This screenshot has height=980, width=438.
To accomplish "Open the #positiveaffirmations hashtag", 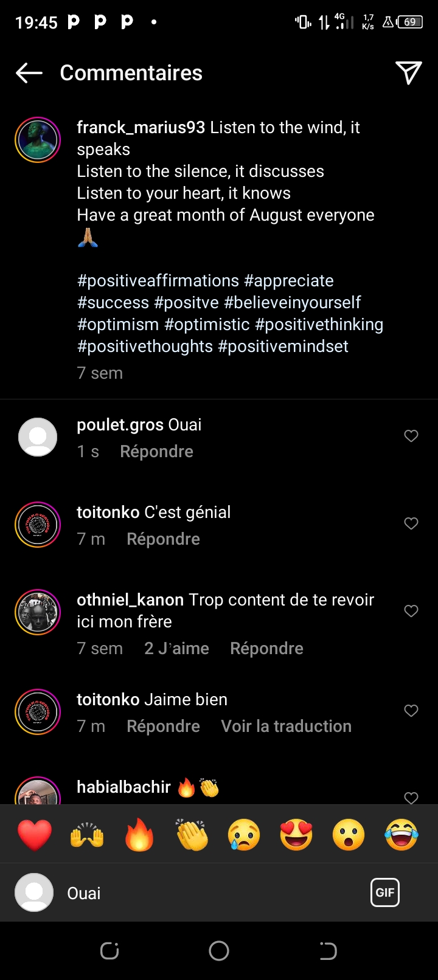I will [158, 281].
